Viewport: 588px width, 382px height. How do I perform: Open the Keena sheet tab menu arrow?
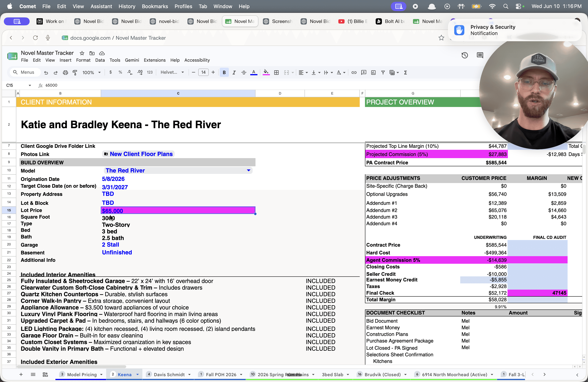click(x=137, y=375)
